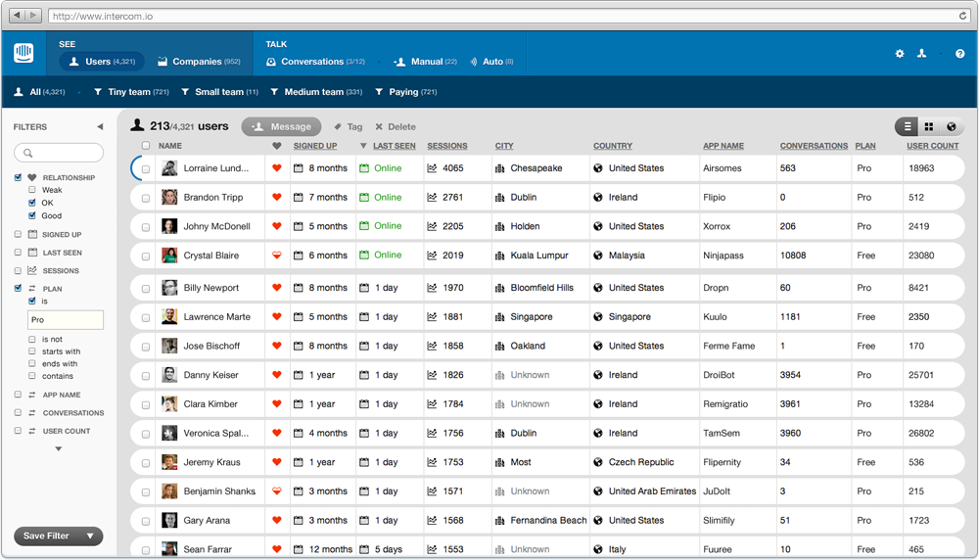
Task: Sort by Last Seen column header
Action: tap(394, 146)
